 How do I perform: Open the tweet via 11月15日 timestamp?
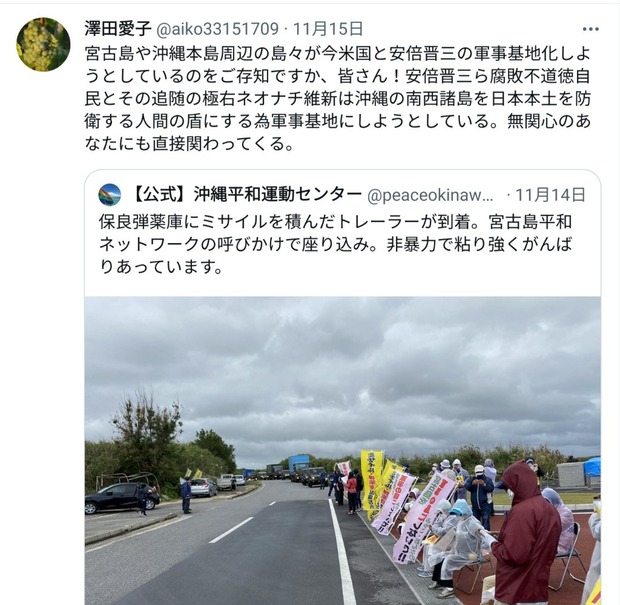(x=328, y=28)
